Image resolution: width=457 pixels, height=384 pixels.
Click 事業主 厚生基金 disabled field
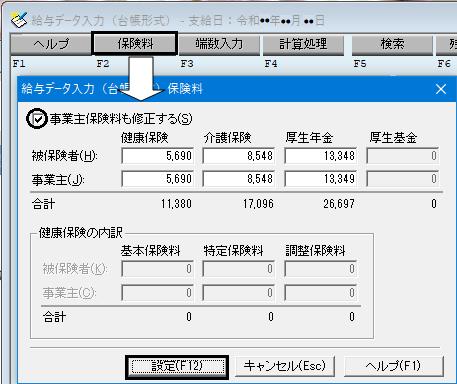pyautogui.click(x=403, y=179)
